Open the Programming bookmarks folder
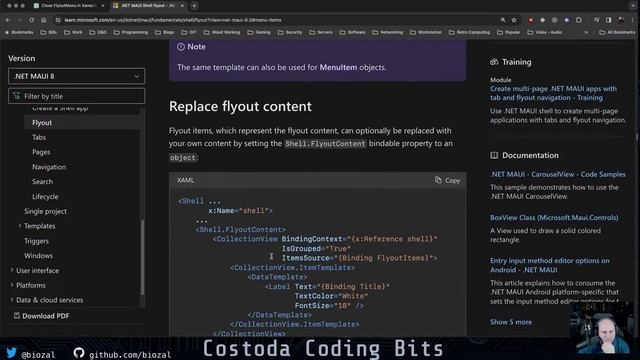Viewport: 640px width, 360px height. [x=131, y=32]
